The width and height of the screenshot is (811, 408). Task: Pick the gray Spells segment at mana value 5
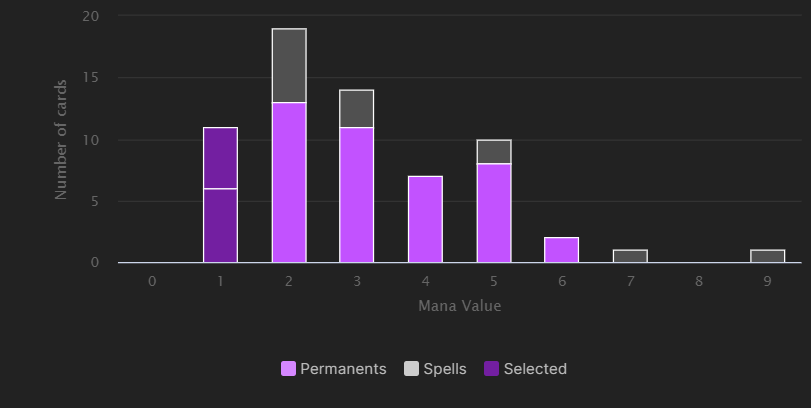point(494,152)
